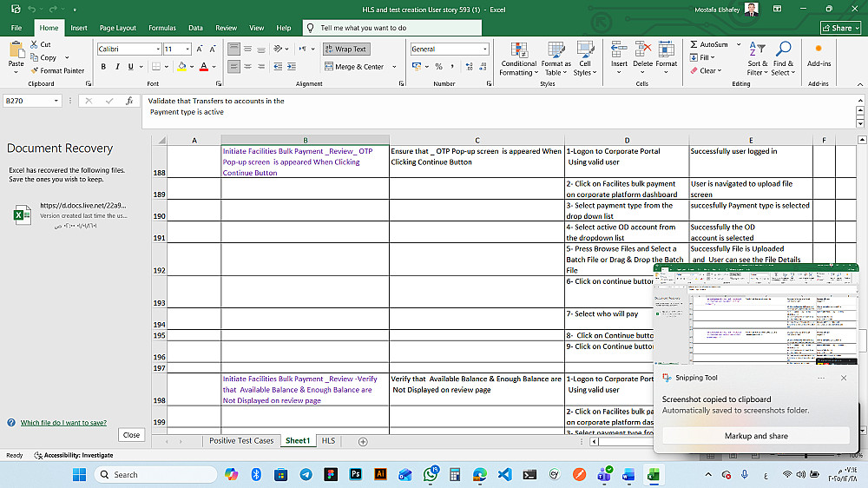Click the AutoSum sigma icon
Viewport: 868px width, 488px height.
click(x=694, y=44)
